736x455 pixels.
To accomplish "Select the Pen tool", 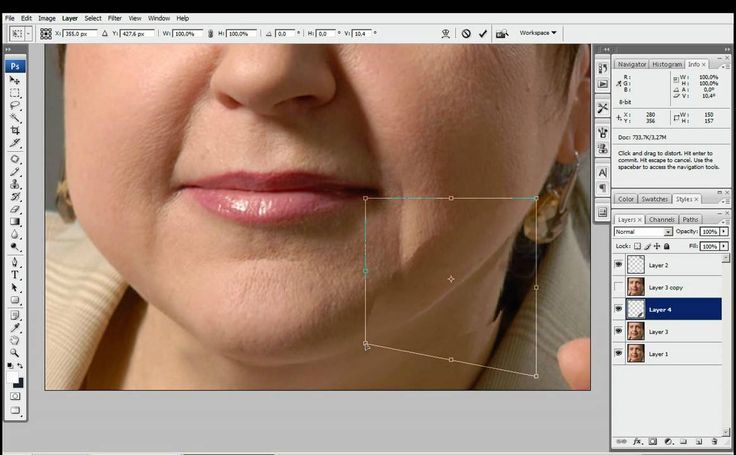I will tap(15, 262).
